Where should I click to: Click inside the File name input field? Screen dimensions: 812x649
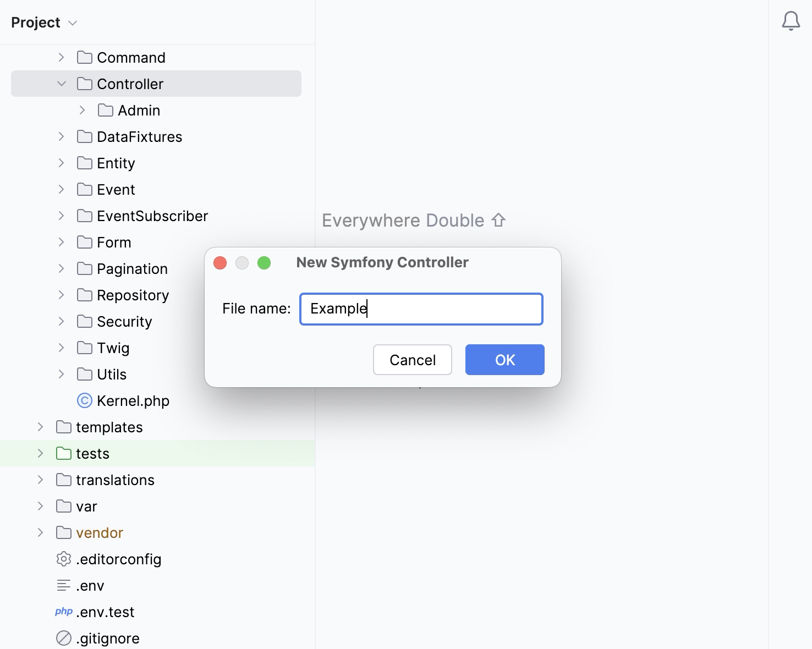[x=421, y=309]
